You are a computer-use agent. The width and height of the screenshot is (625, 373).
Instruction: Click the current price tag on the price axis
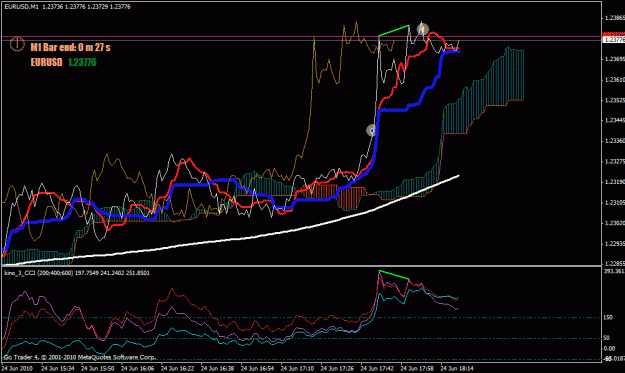tap(614, 39)
